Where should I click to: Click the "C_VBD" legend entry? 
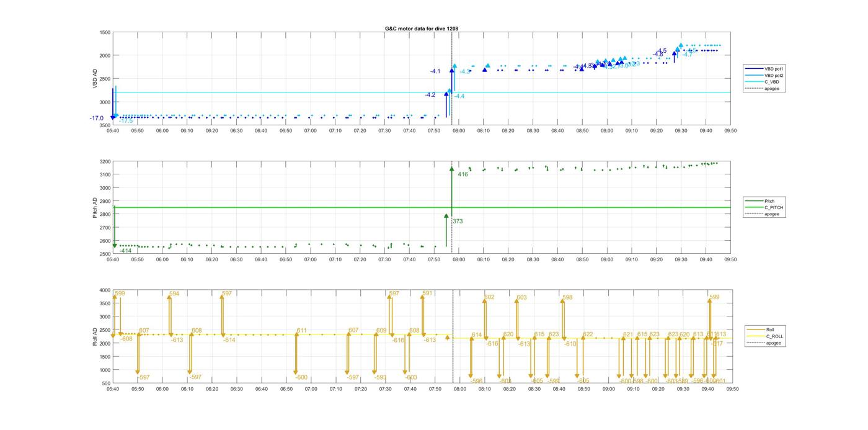point(771,82)
